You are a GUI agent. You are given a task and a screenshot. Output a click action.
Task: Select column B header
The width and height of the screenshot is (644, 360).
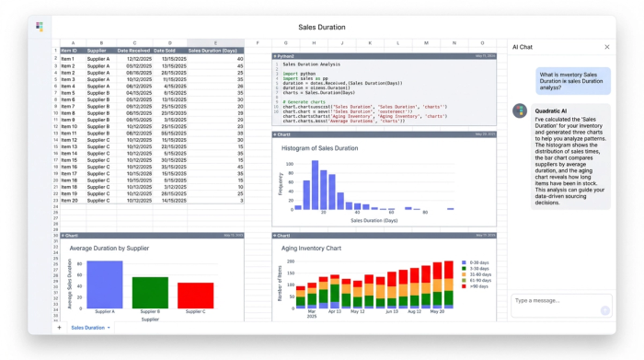tap(101, 42)
